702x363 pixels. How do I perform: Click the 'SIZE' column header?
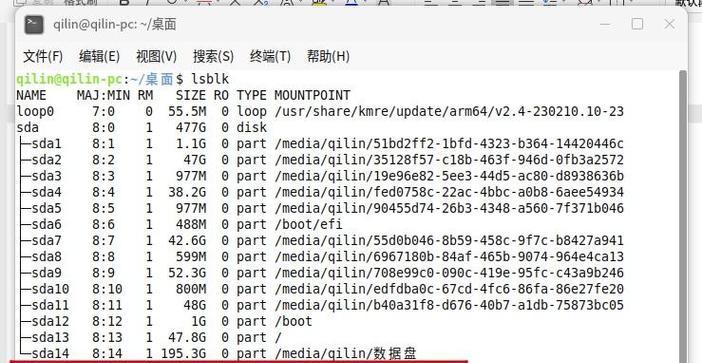click(191, 95)
